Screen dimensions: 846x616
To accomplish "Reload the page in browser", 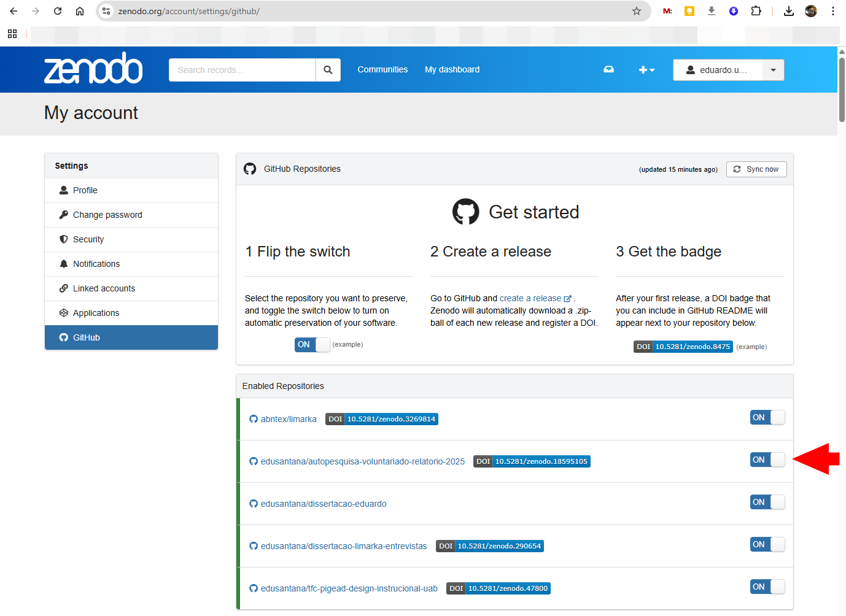I will 58,11.
